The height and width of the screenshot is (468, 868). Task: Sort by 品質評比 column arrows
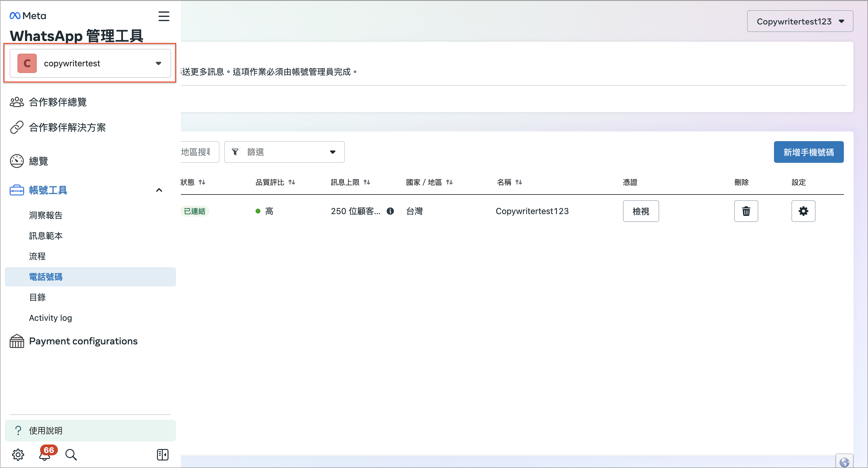(292, 182)
